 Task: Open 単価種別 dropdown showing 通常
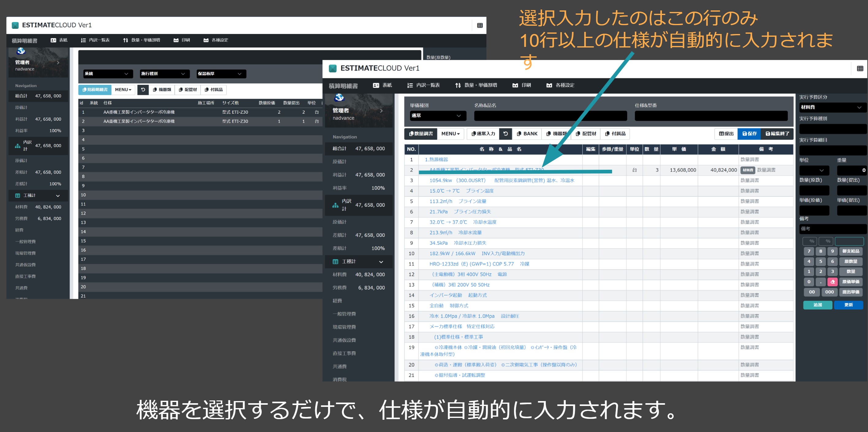(438, 116)
